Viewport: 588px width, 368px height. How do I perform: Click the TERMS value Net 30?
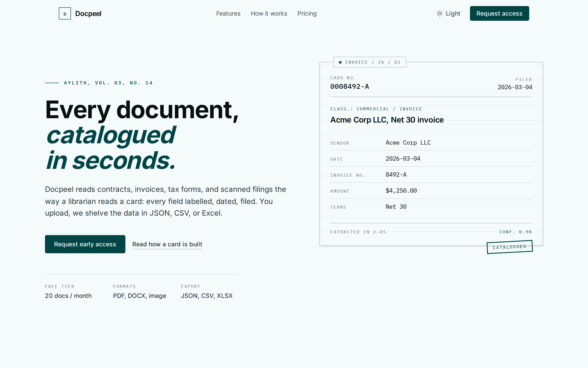pyautogui.click(x=396, y=207)
